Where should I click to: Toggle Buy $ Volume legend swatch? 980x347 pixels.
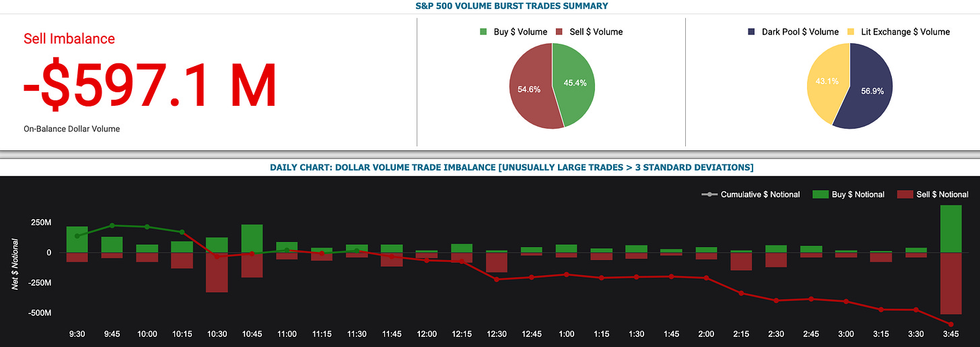click(483, 32)
